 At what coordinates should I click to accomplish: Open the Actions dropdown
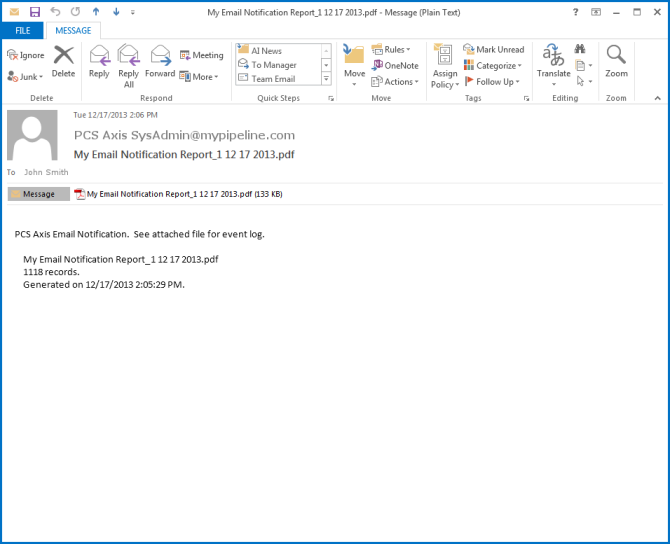tap(395, 82)
